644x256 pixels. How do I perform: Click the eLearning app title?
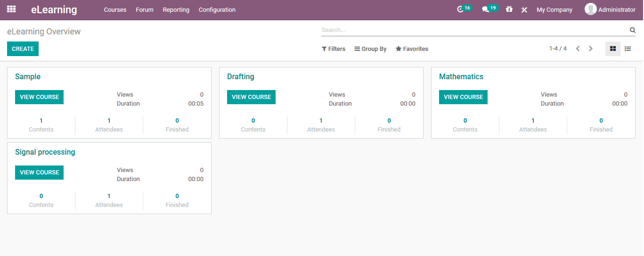tap(54, 9)
